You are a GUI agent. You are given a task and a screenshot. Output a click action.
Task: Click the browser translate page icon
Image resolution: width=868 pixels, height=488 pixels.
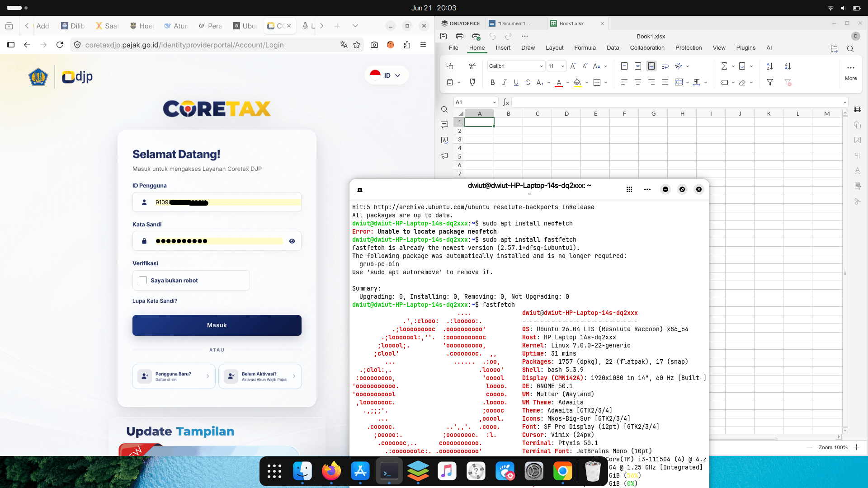pos(344,45)
